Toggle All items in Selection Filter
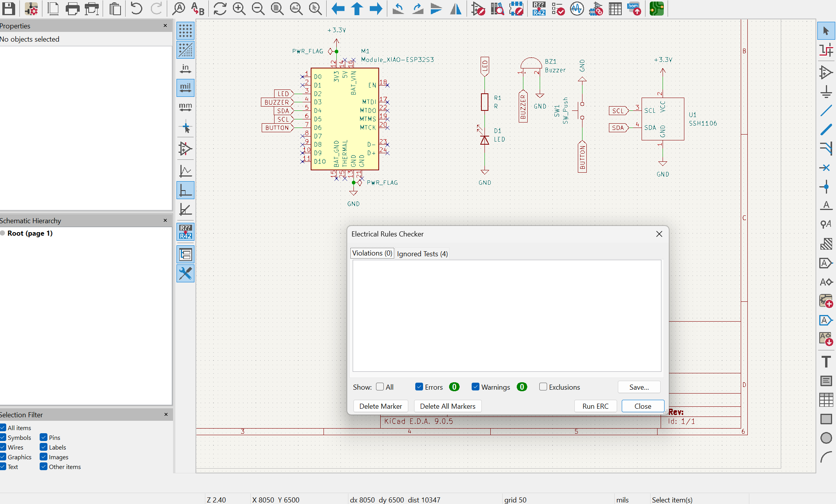The height and width of the screenshot is (504, 836). (x=3, y=427)
